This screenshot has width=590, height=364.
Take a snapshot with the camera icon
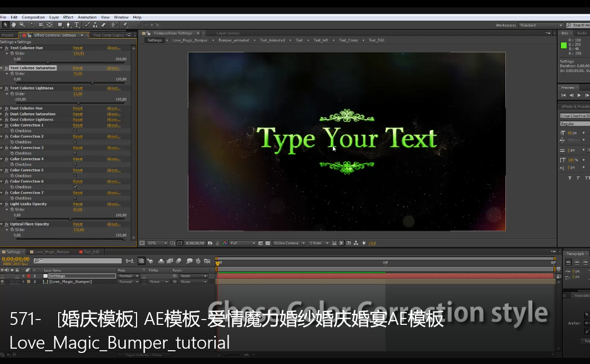coord(210,243)
